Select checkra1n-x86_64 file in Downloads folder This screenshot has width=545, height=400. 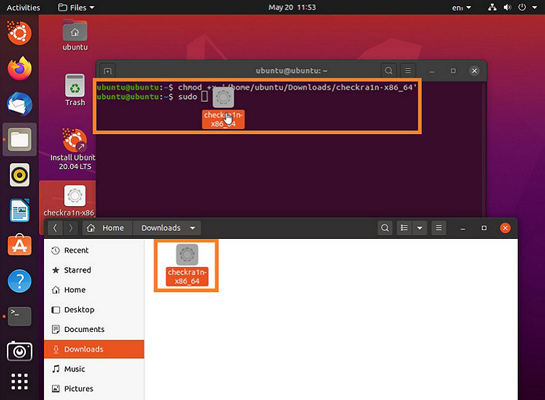pos(187,265)
